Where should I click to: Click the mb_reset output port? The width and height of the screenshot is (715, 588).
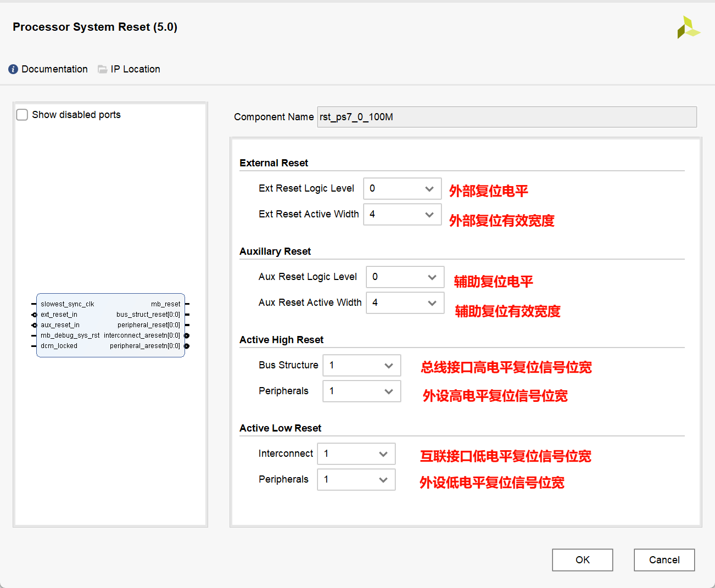point(166,304)
